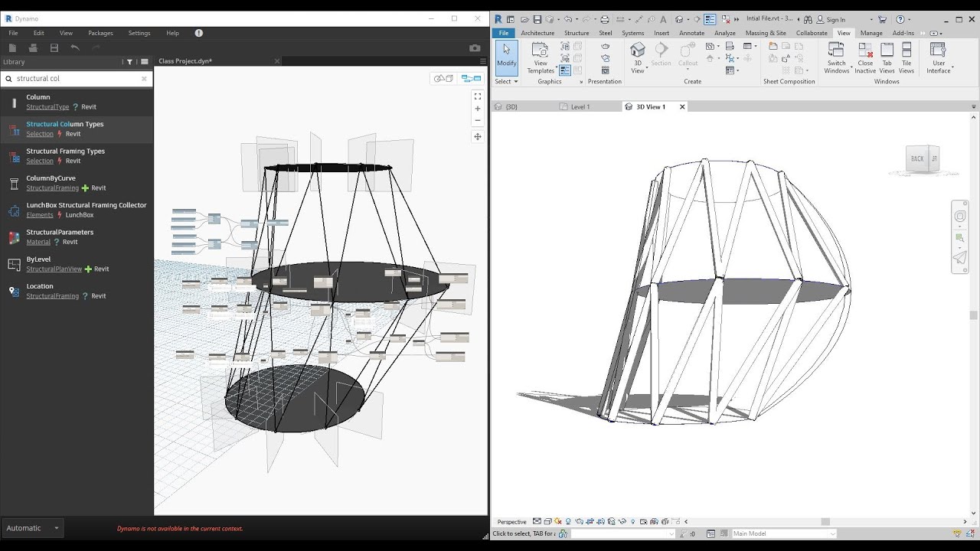Switch Dynamo to graph view navigation
Screen dimensions: 980x551
pos(472,78)
